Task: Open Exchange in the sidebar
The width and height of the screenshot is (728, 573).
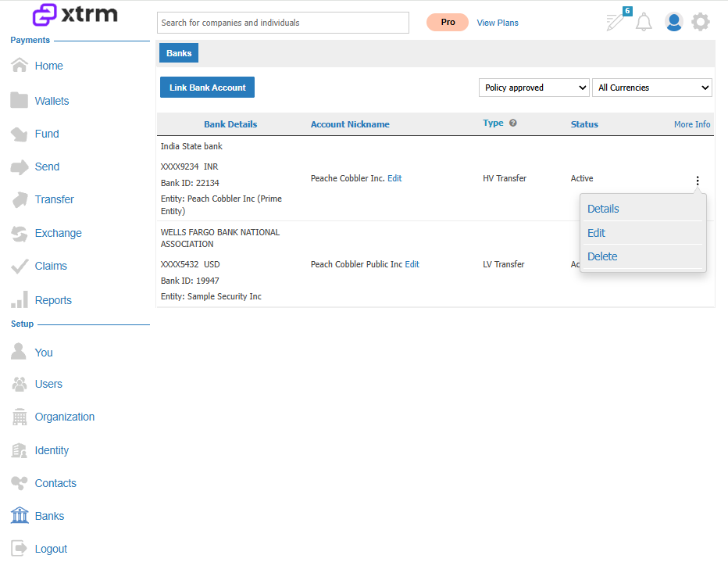Action: click(58, 233)
